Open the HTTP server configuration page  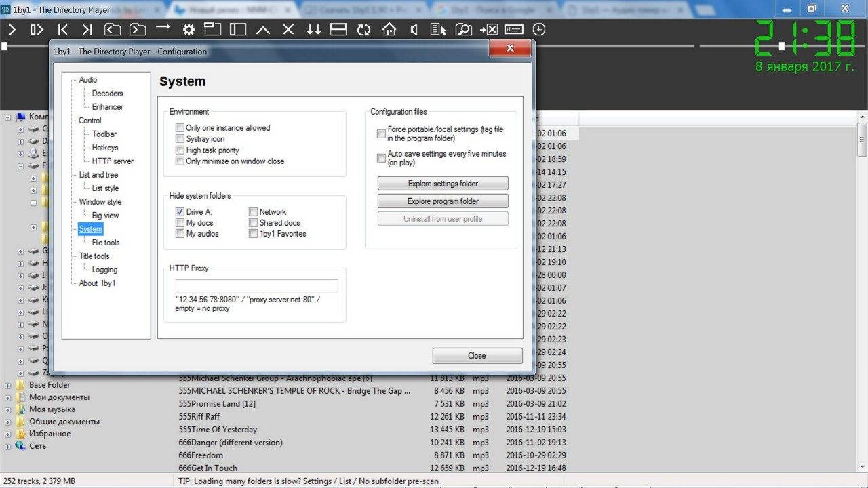113,161
